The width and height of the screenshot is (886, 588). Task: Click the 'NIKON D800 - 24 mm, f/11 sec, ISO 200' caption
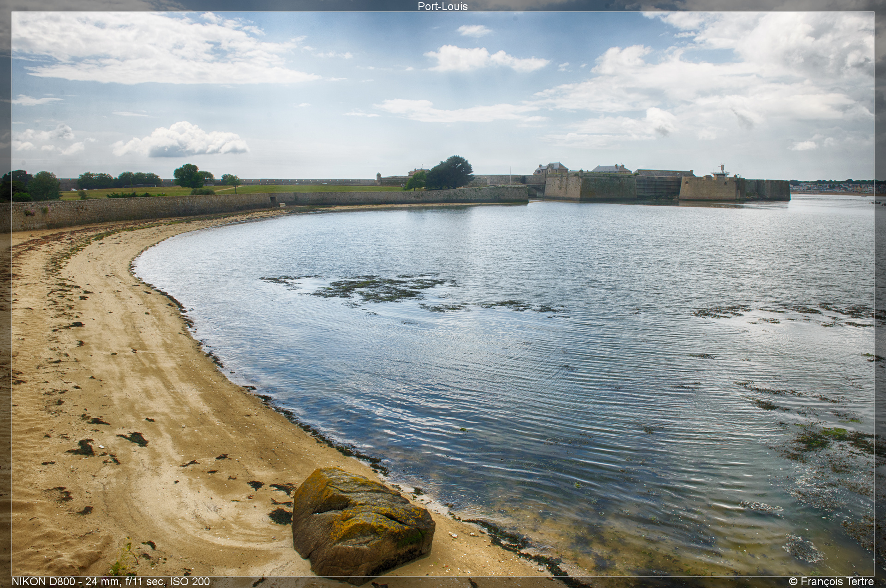[111, 582]
